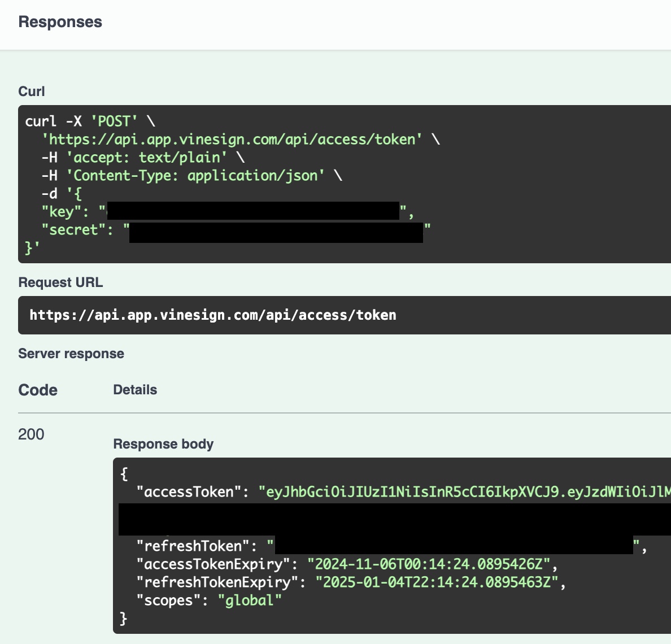The height and width of the screenshot is (644, 671).
Task: Click the accessToken value starting with eyJhbGci
Action: 464,492
